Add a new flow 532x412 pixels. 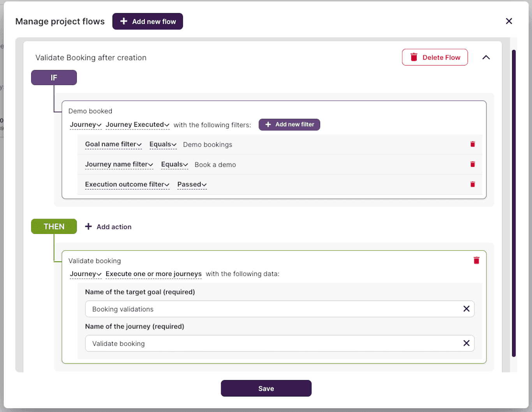148,21
